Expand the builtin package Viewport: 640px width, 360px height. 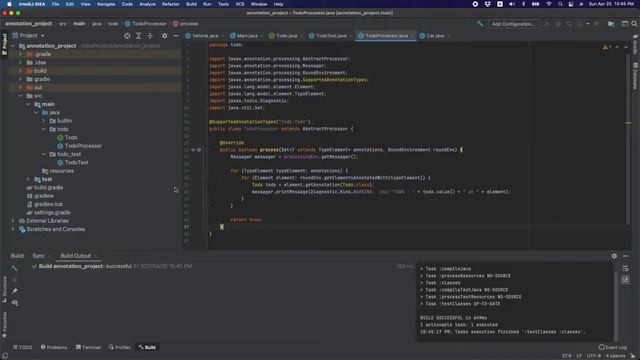[44, 121]
